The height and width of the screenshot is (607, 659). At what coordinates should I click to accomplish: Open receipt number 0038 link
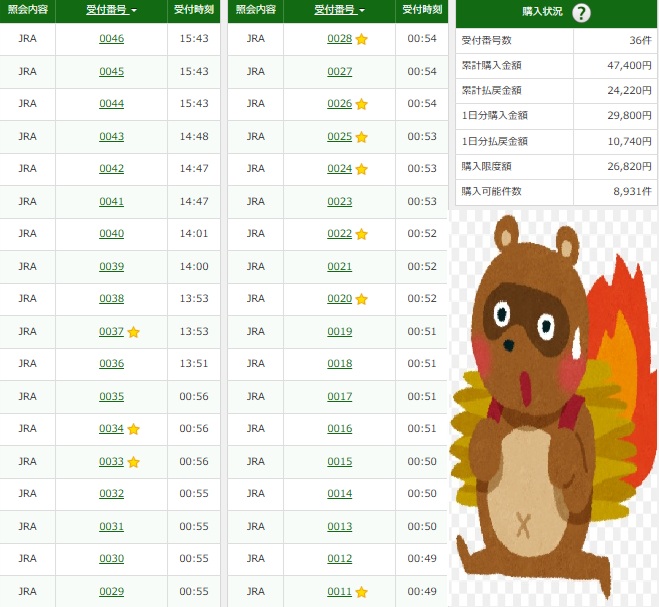[111, 299]
